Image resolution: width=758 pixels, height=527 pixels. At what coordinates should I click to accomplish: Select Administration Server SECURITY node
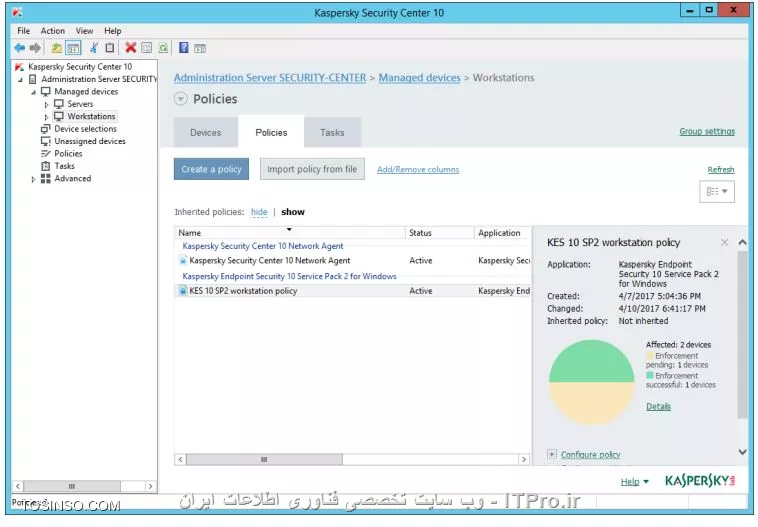tap(99, 79)
